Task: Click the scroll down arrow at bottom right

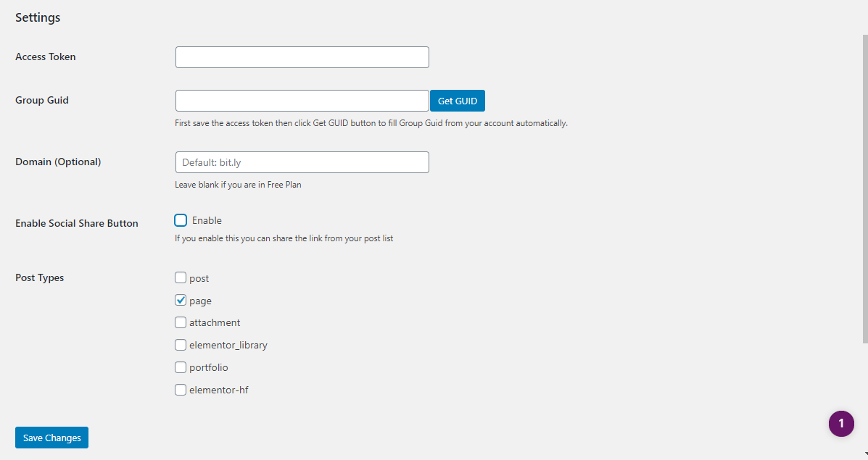Action: (864, 454)
